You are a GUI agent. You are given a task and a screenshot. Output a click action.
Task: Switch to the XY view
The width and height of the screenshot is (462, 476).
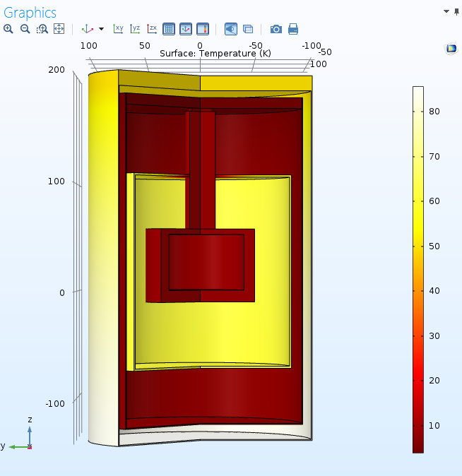pos(118,29)
